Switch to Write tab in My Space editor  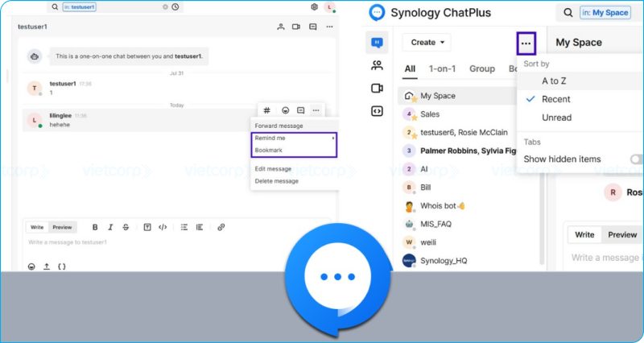(x=584, y=234)
